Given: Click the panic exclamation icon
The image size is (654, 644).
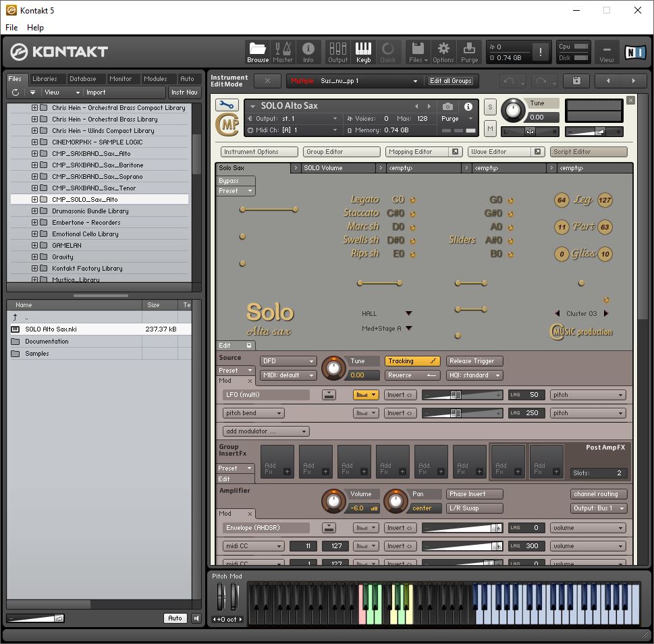Looking at the screenshot, I should 541,52.
